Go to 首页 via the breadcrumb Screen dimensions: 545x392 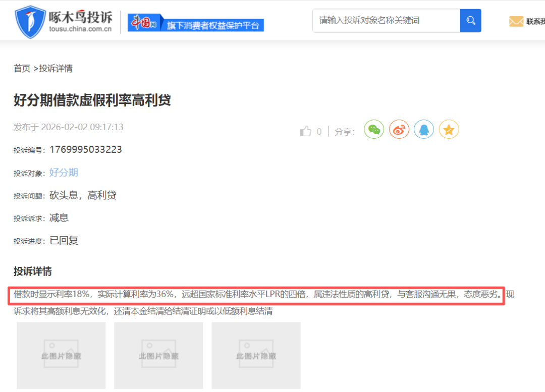pos(22,69)
